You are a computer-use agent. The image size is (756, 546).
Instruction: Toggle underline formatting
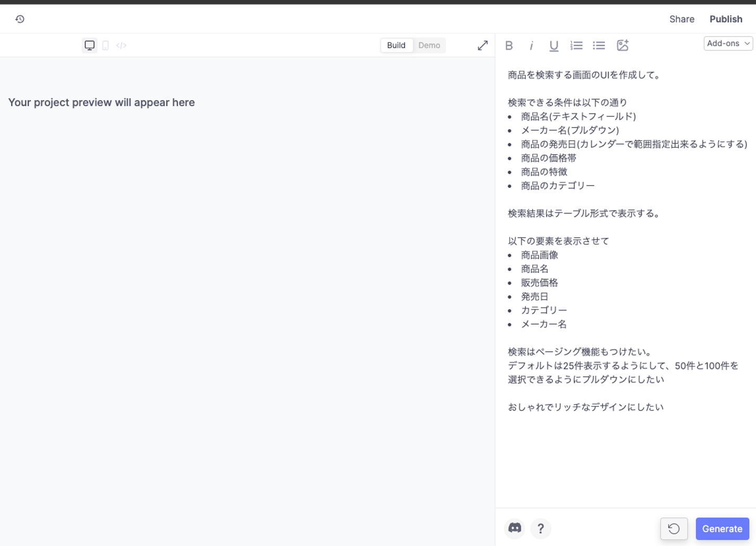554,46
